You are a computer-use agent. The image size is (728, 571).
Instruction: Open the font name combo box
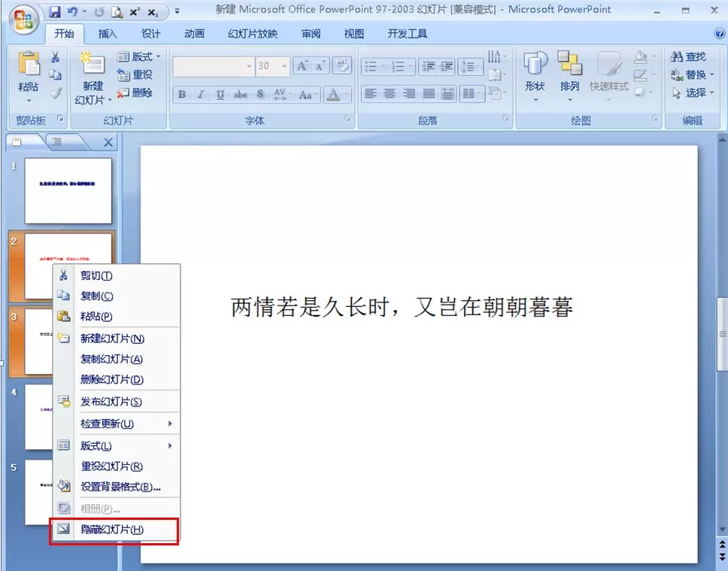click(x=213, y=66)
